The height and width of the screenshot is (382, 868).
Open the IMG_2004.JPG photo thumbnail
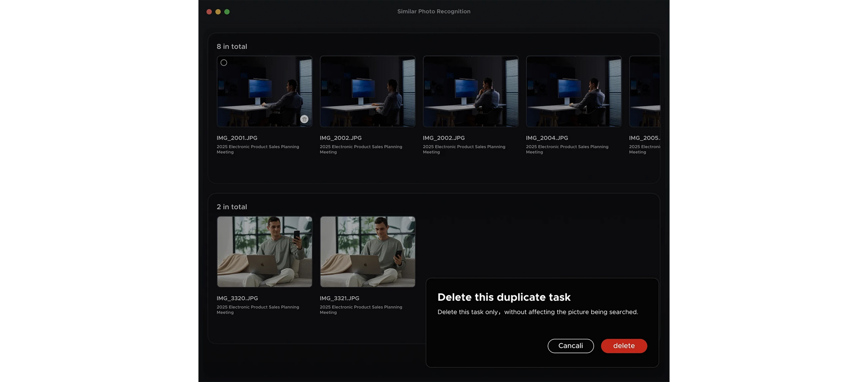[574, 91]
